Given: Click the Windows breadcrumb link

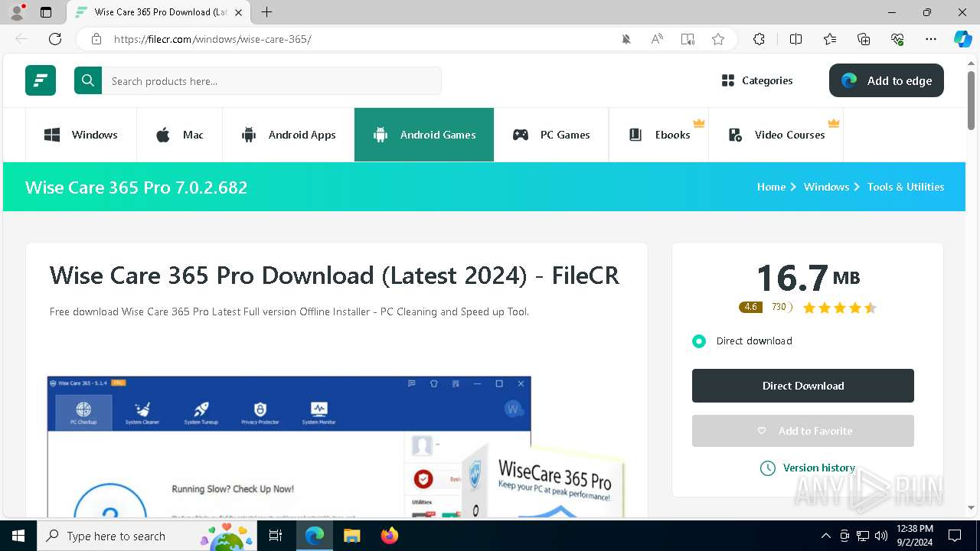Looking at the screenshot, I should pos(826,187).
